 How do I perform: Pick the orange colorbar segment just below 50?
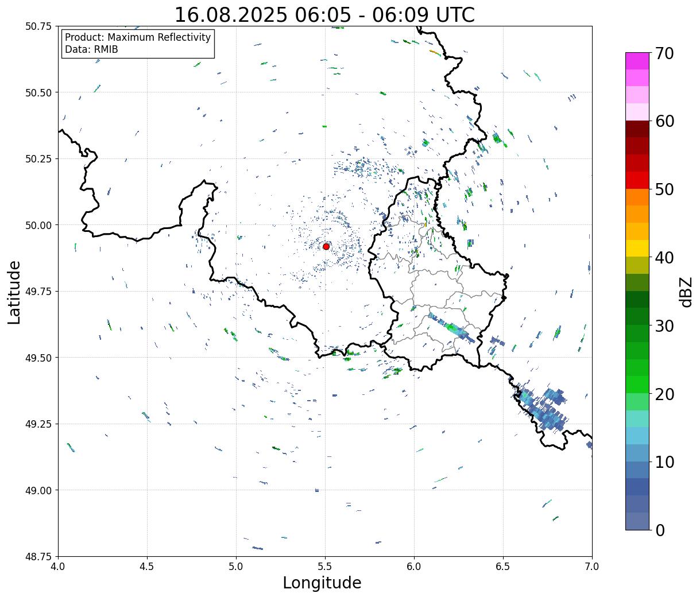(x=637, y=197)
